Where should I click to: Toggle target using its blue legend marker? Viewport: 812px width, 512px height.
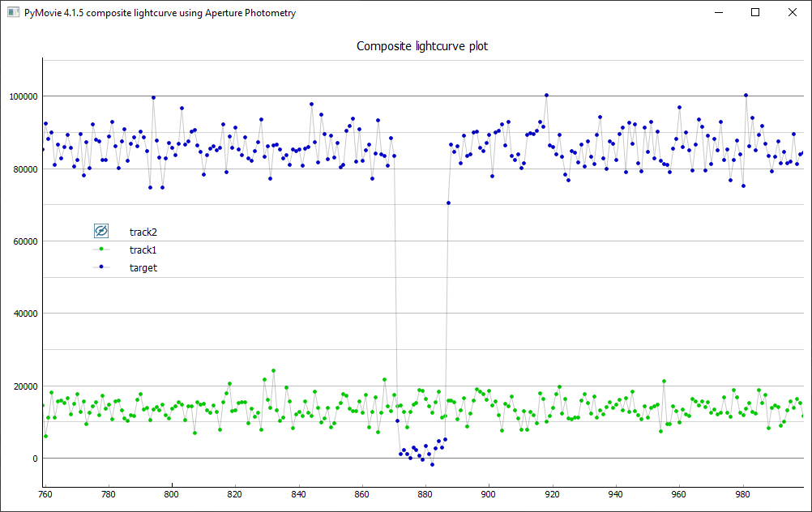click(x=101, y=267)
